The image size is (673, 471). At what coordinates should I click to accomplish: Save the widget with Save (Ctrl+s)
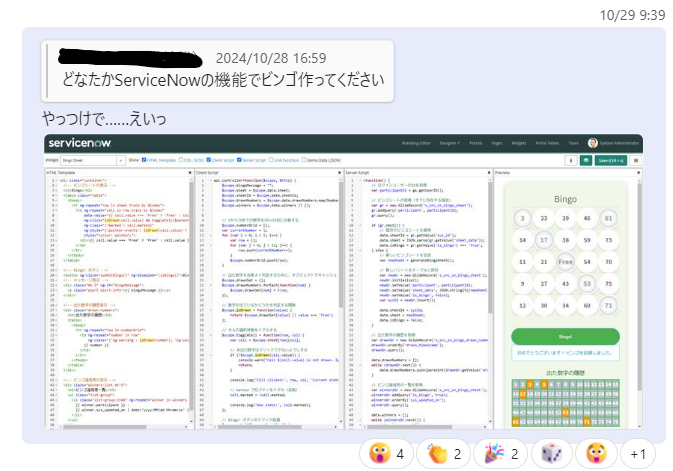(611, 160)
